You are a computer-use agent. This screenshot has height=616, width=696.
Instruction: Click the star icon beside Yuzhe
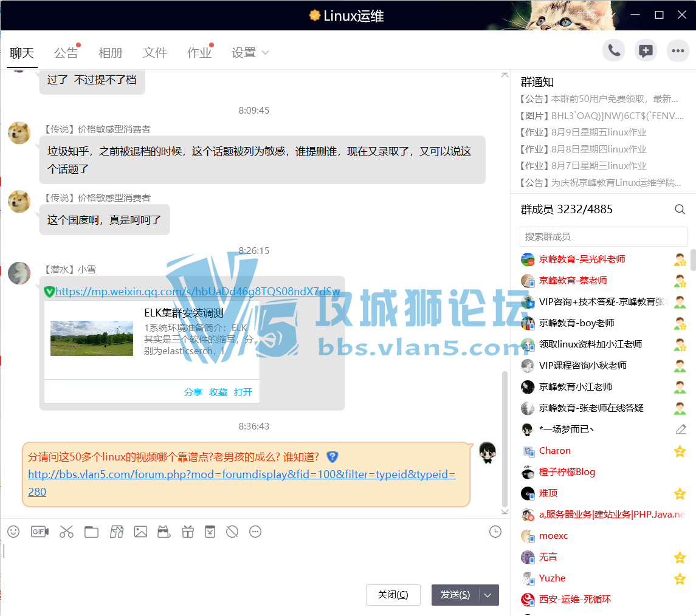pos(680,578)
